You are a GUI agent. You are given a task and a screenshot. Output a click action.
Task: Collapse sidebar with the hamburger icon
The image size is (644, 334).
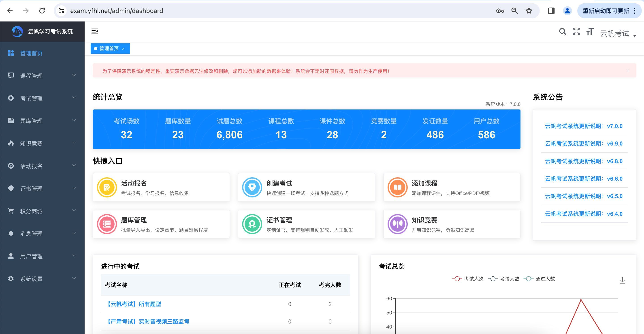point(94,32)
